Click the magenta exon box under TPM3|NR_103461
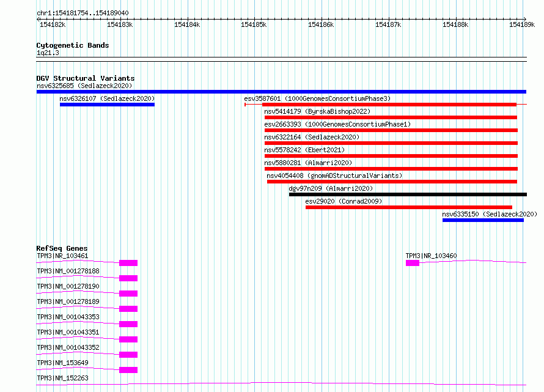The image size is (544, 392). pos(128,263)
